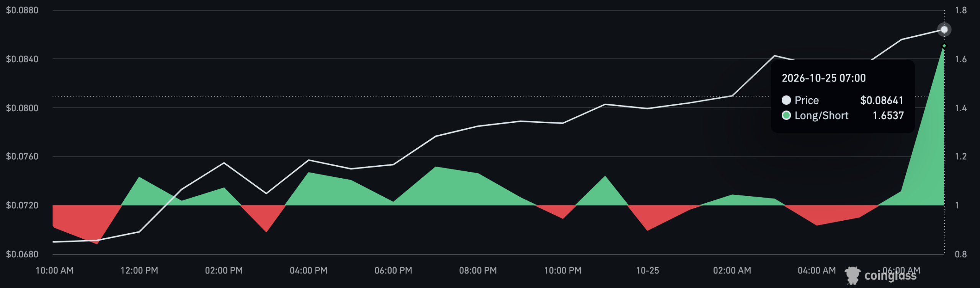This screenshot has height=288, width=980.
Task: Click the "Price" label in the tooltip
Action: pyautogui.click(x=807, y=100)
